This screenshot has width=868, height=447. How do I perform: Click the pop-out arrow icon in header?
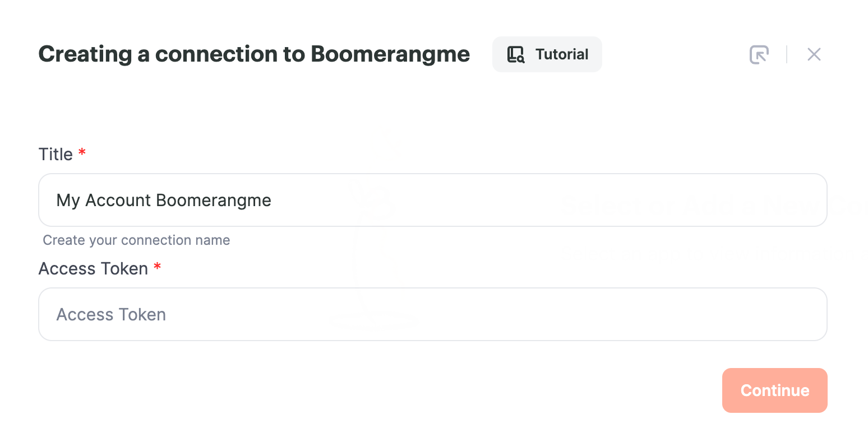pyautogui.click(x=759, y=54)
